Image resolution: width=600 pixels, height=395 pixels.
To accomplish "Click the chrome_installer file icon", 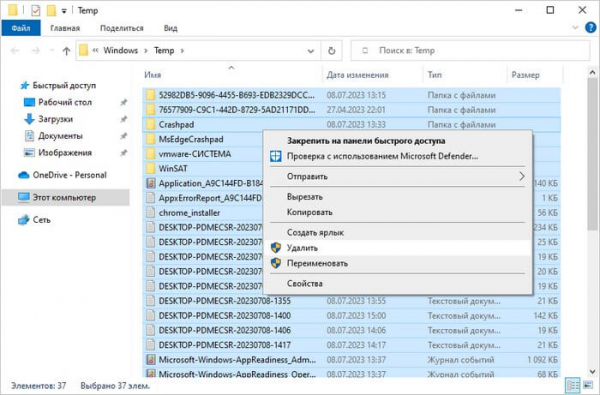I will coord(151,212).
